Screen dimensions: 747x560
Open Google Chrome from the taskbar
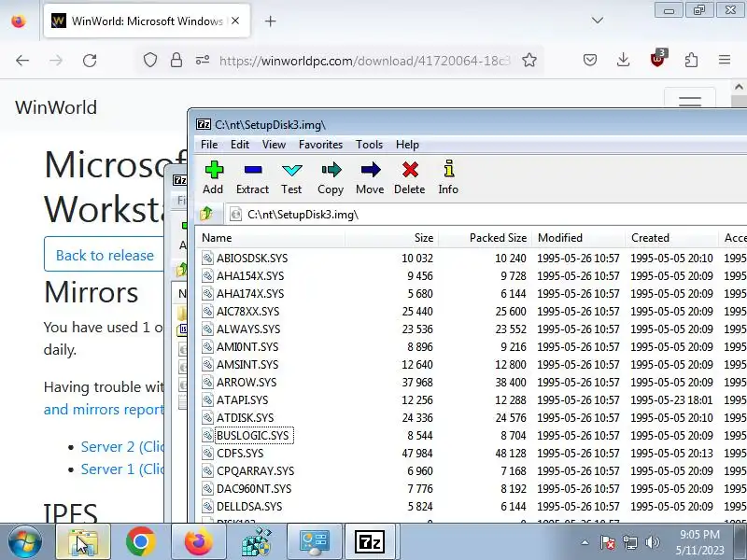[x=141, y=542]
